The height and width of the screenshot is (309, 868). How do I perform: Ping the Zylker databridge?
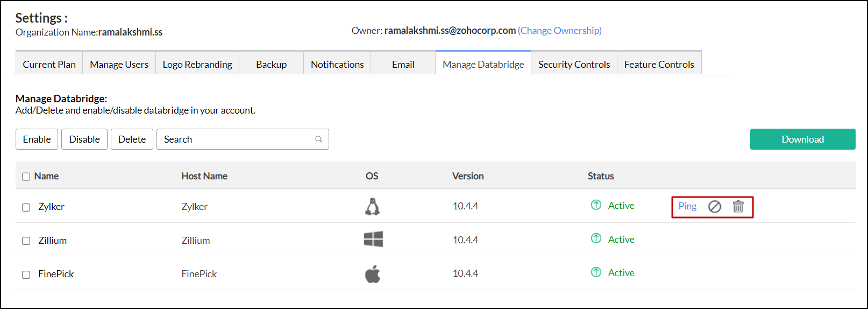tap(687, 206)
